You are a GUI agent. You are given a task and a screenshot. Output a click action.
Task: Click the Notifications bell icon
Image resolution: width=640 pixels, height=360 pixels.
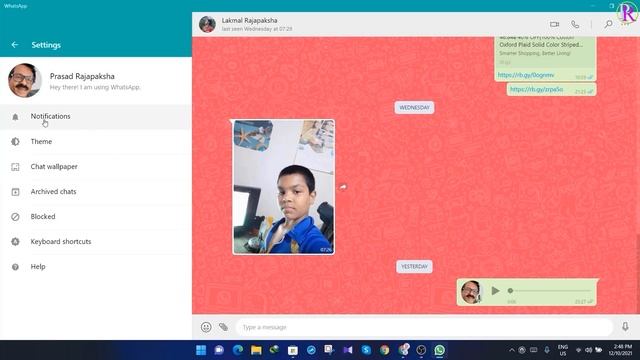(x=15, y=117)
